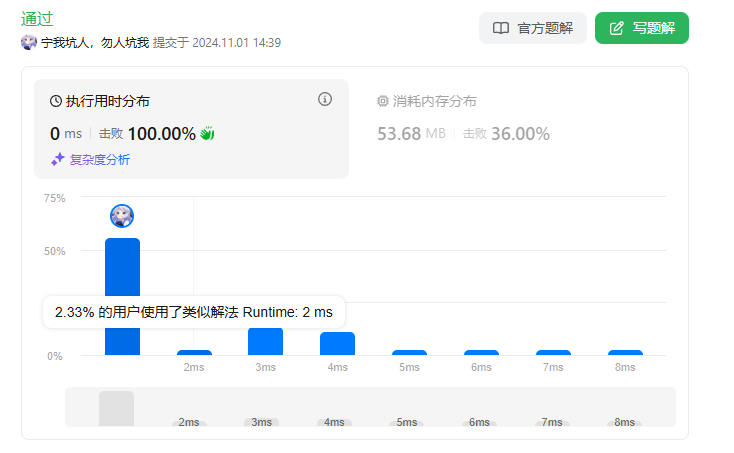Click the 8ms label in the bottom range slider

point(624,422)
